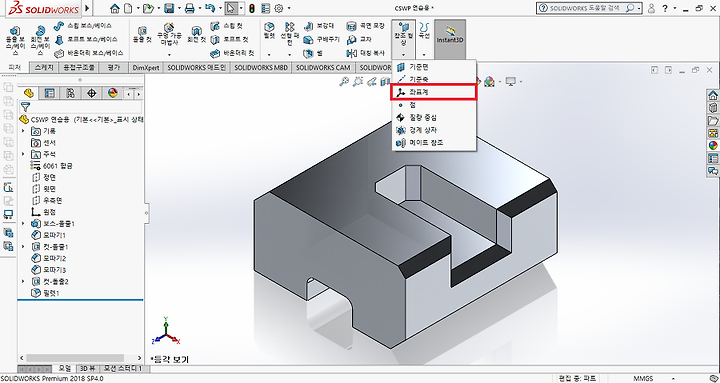Image resolution: width=720 pixels, height=383 pixels.
Task: Open dropdown arrow under 구멍 가공 마법사
Action: click(x=169, y=54)
